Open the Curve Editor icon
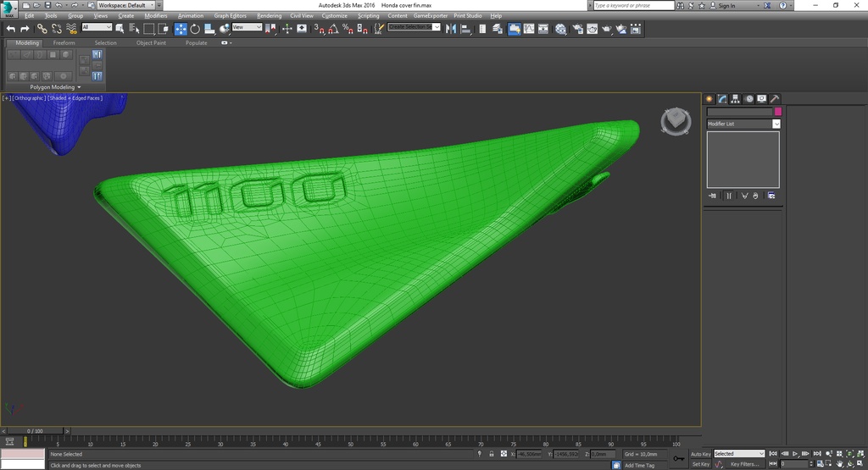Viewport: 868px width, 470px height. 529,29
